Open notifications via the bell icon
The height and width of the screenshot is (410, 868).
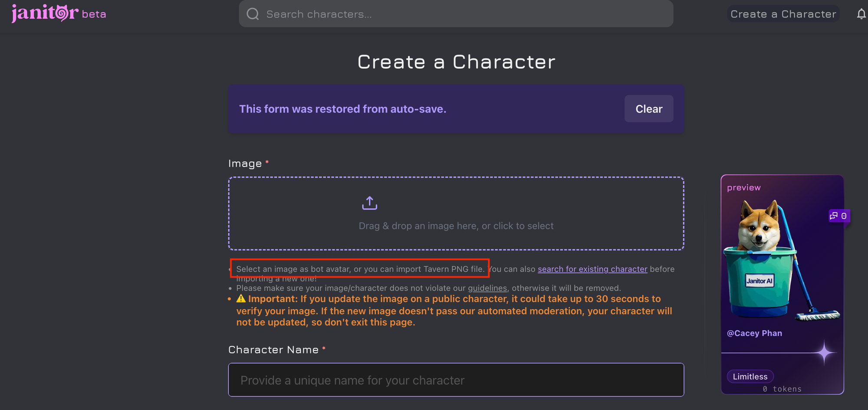point(861,14)
